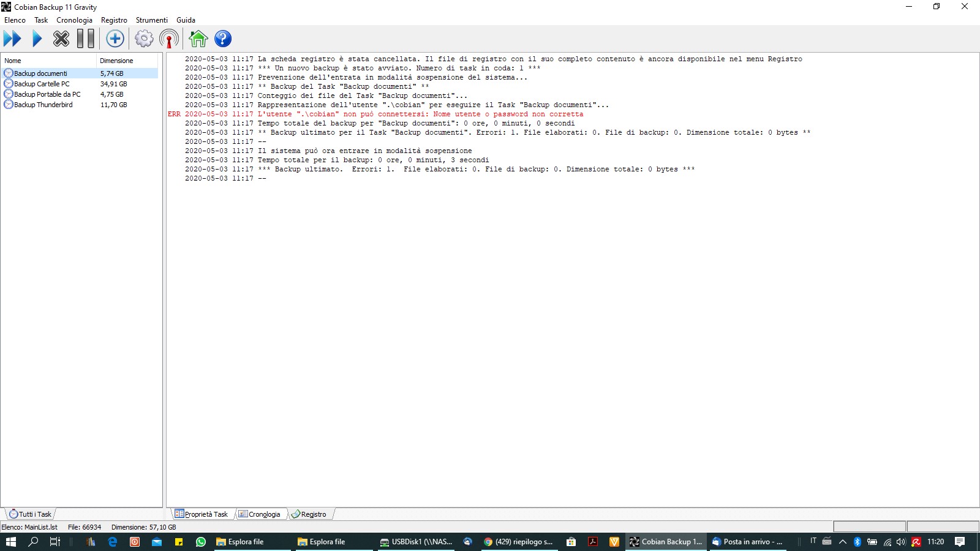The width and height of the screenshot is (980, 551).
Task: Open the home page house icon
Action: pos(198,39)
